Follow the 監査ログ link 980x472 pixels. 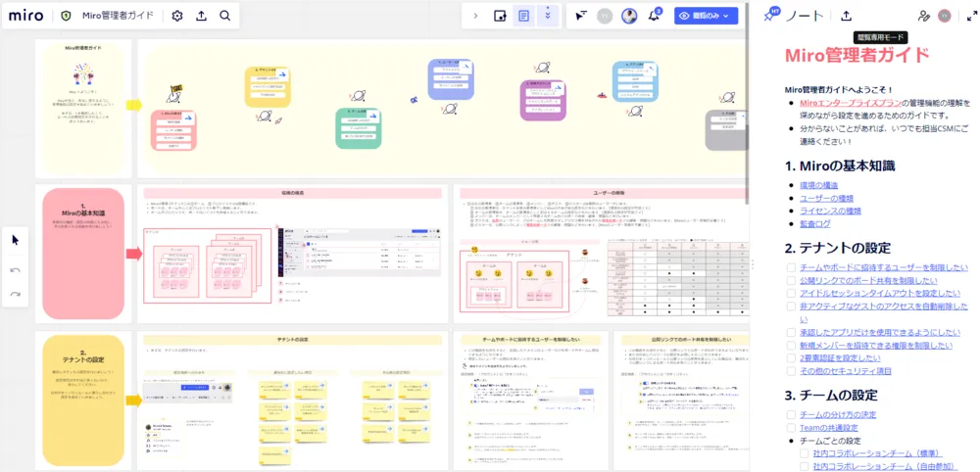coord(816,223)
